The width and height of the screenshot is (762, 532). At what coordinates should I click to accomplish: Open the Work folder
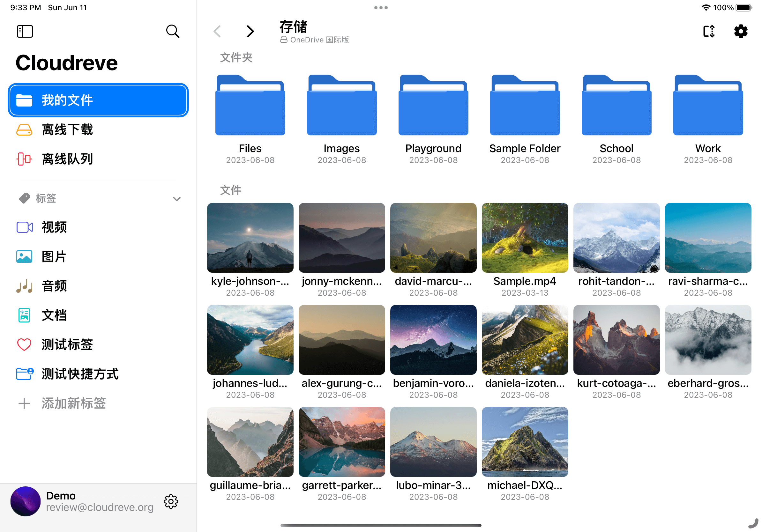(x=708, y=105)
